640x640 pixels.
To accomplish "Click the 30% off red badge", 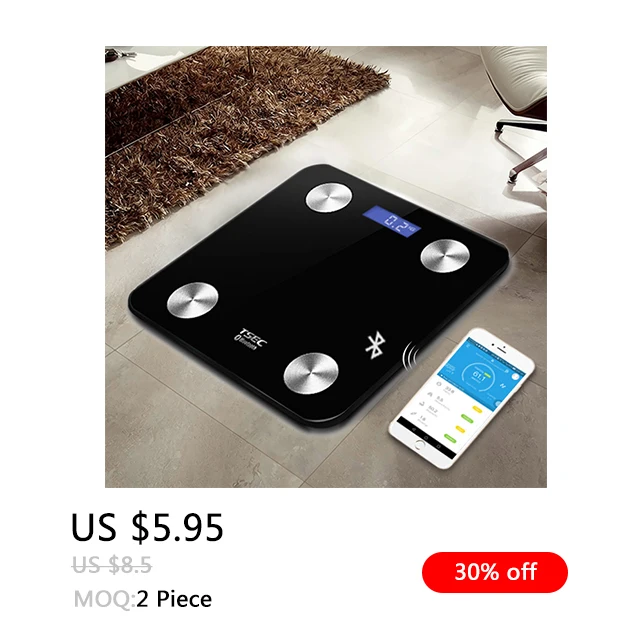I will point(495,572).
